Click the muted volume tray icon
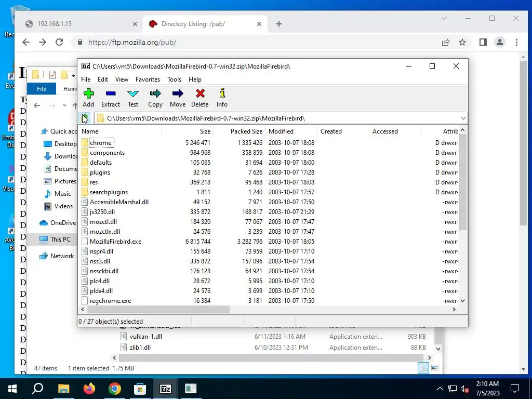This screenshot has height=399, width=532. point(464,389)
